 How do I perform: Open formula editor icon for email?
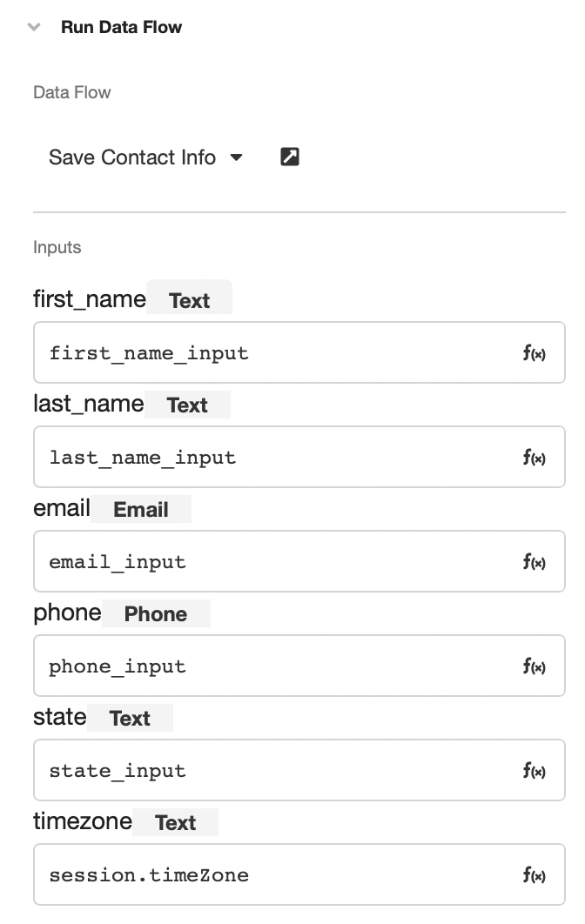point(535,561)
